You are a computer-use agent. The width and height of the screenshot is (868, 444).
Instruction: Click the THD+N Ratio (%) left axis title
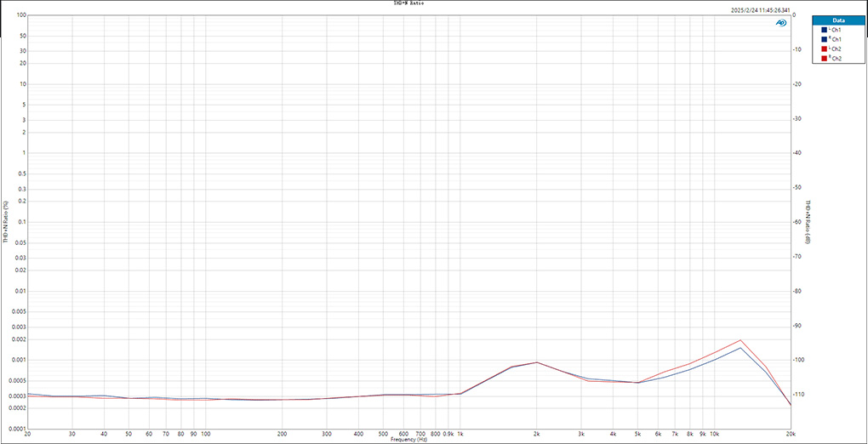tap(6, 223)
